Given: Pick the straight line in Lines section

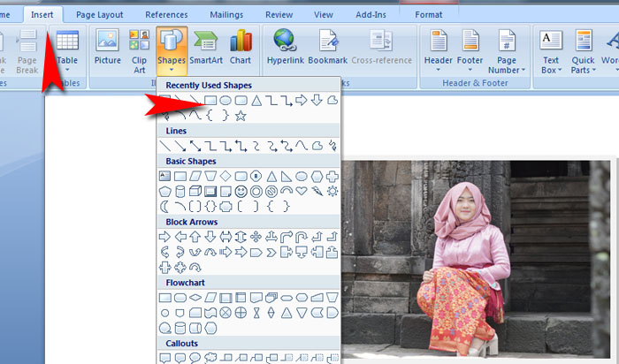Looking at the screenshot, I should (x=164, y=147).
